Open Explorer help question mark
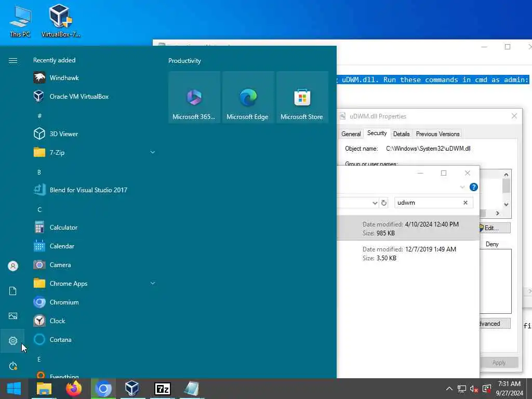This screenshot has height=399, width=532. tap(474, 187)
